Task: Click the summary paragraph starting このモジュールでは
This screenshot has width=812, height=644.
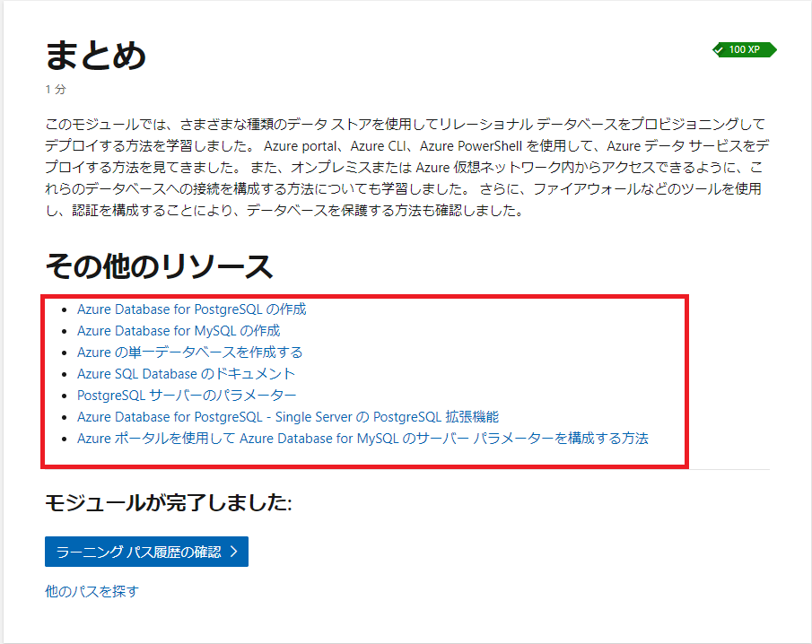Action: coord(404,167)
